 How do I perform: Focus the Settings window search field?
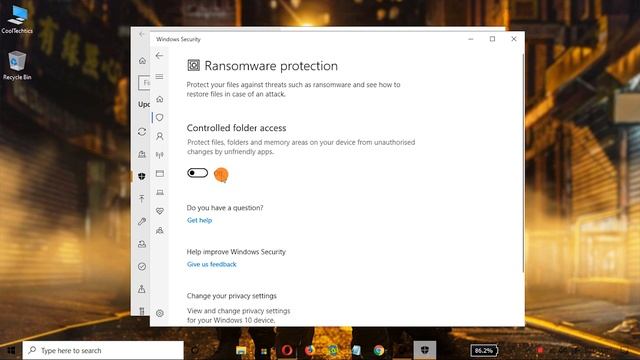144,83
